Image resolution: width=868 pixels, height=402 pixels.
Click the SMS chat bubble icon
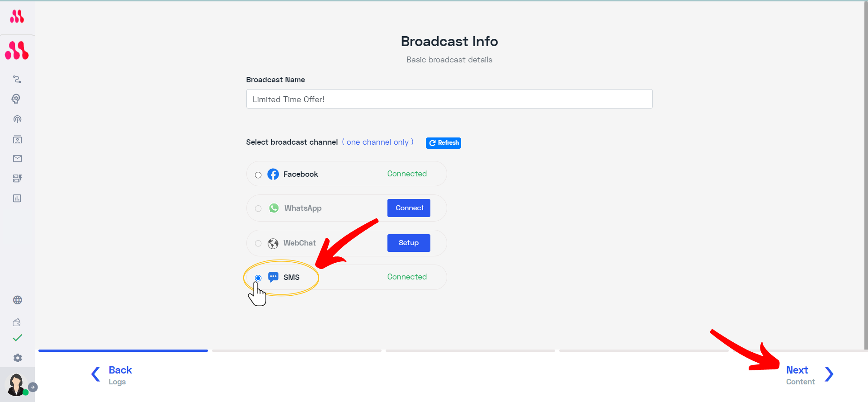[x=273, y=277]
